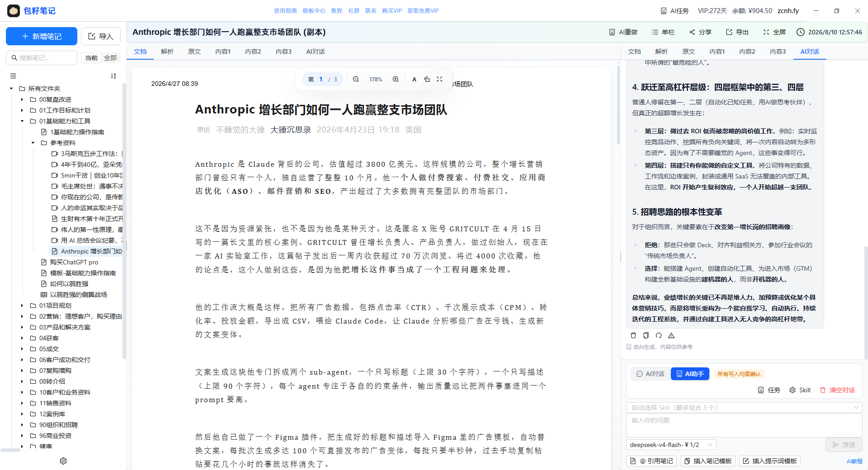Viewport: 868px width, 470px height.
Task: Collapse the folder tree with the indent icon
Action: pyautogui.click(x=13, y=76)
